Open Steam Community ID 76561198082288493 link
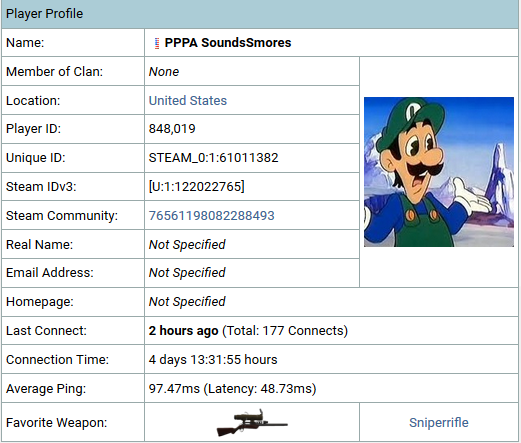The image size is (521, 443). (211, 216)
